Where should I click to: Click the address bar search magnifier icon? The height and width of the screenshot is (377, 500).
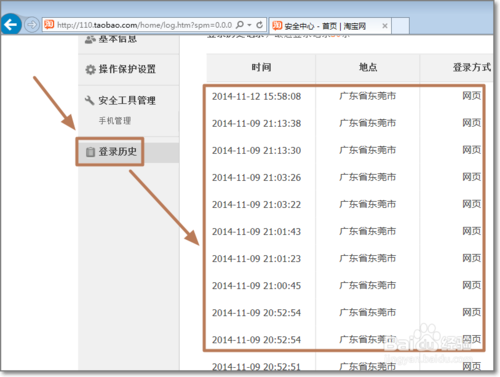coord(240,25)
